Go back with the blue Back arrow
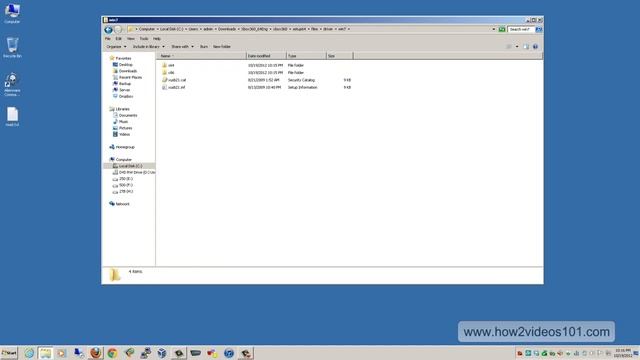This screenshot has height=360, width=640. pyautogui.click(x=108, y=29)
